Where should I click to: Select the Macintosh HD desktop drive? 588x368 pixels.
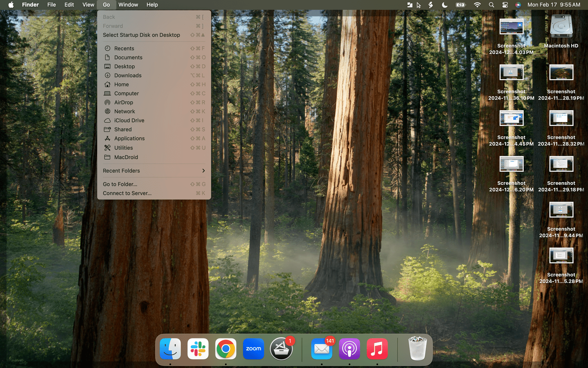coord(561,27)
